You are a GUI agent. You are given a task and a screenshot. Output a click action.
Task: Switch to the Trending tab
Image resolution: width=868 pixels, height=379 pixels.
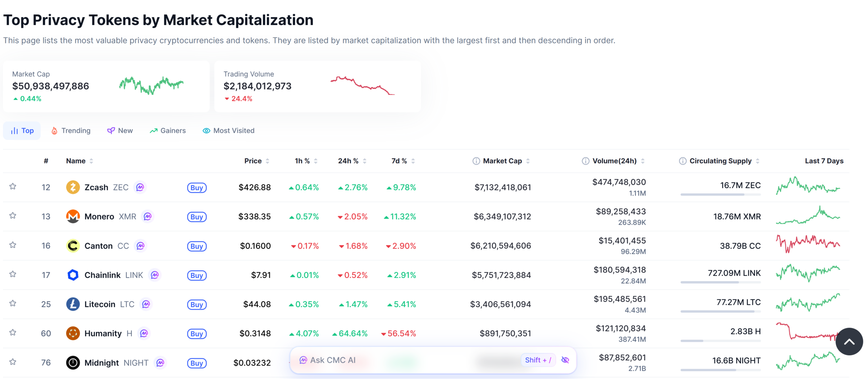tap(71, 131)
